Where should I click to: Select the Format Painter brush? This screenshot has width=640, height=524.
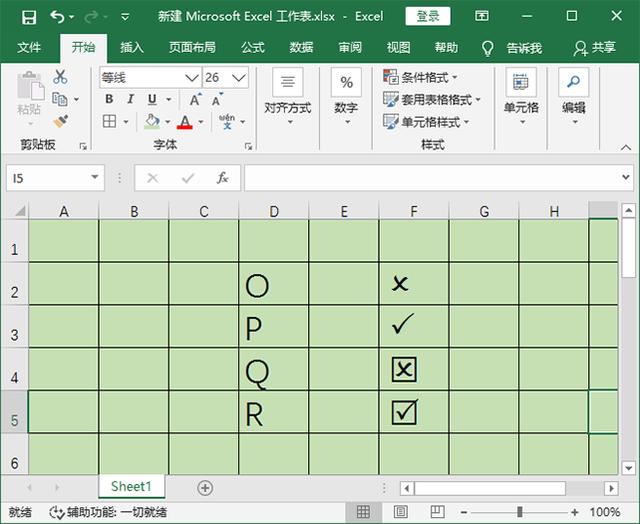pos(60,121)
